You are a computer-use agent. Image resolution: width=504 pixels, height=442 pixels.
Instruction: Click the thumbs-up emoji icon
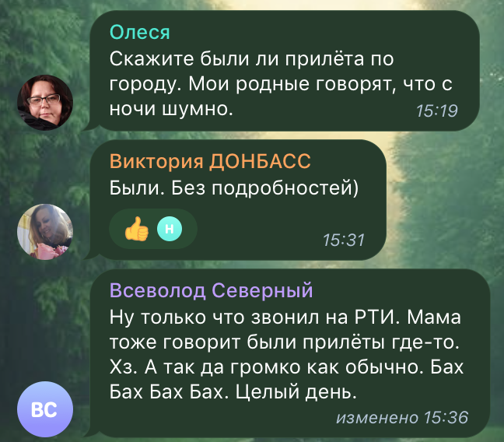click(137, 229)
